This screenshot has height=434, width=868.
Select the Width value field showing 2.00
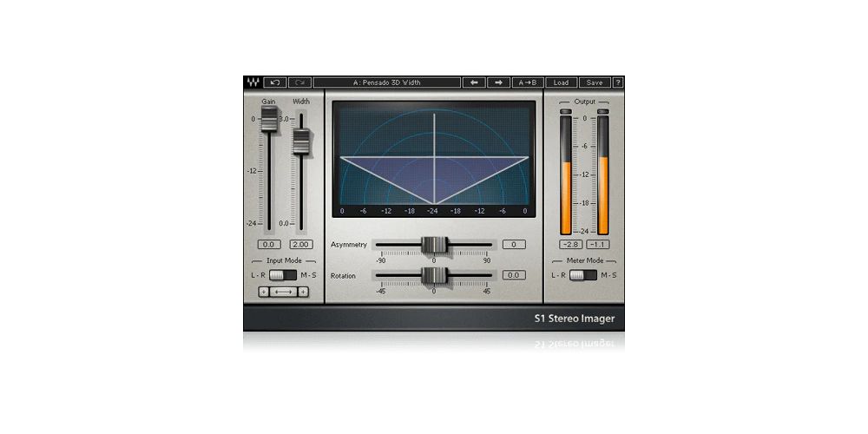coord(301,245)
